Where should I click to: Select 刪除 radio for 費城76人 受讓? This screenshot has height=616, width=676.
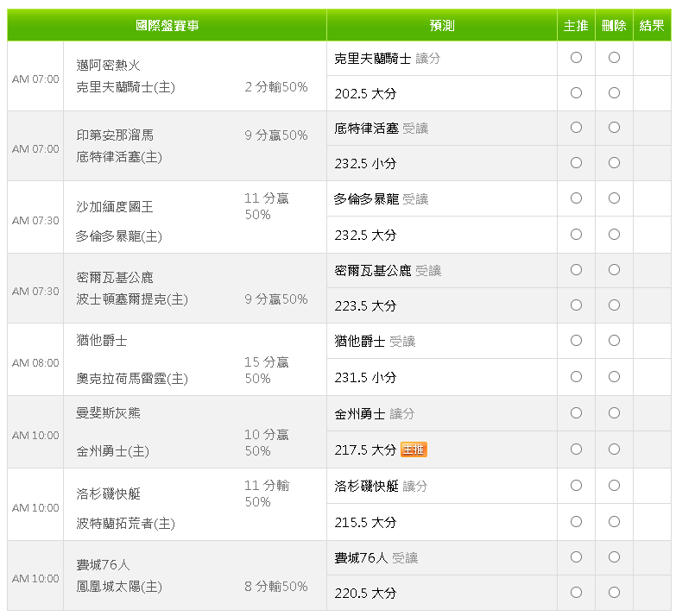click(x=614, y=557)
